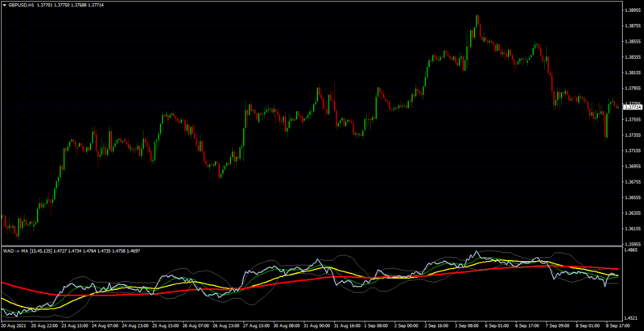Click the 1.38555 price axis label

[x=633, y=42]
